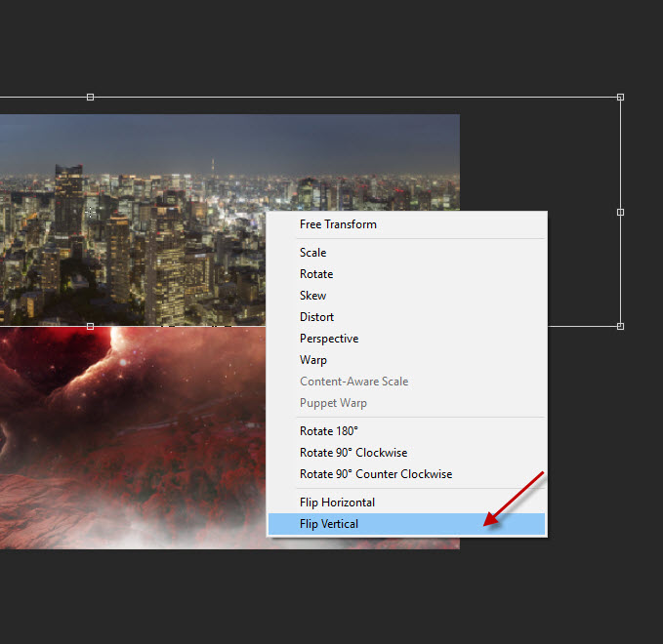The image size is (663, 644).
Task: Click the bottom edge transform handle
Action: tap(91, 326)
